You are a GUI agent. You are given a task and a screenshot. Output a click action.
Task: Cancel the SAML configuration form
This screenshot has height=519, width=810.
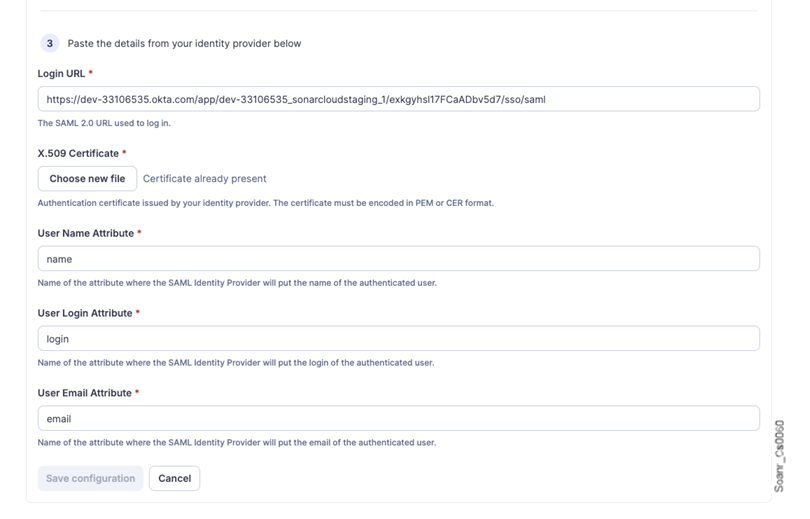(174, 478)
